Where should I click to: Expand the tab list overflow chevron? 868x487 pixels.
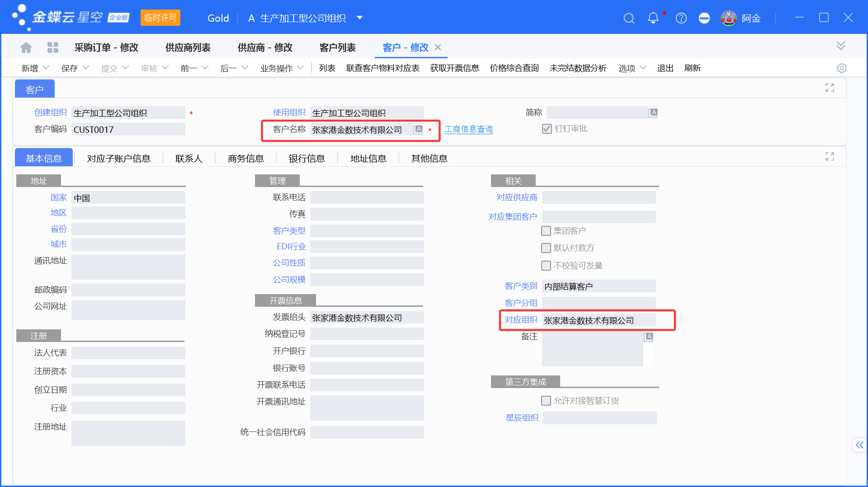[x=840, y=46]
